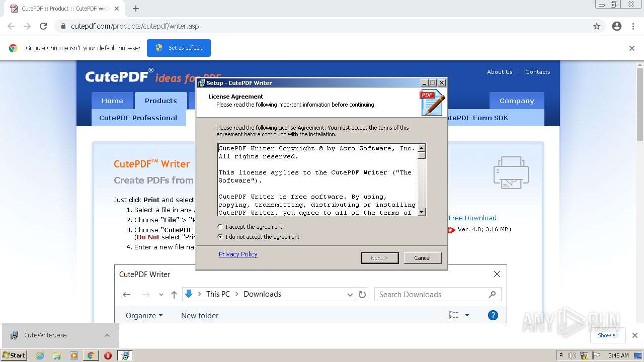The height and width of the screenshot is (362, 644).
Task: Close the CutePDF Writer file dialog image
Action: click(497, 274)
